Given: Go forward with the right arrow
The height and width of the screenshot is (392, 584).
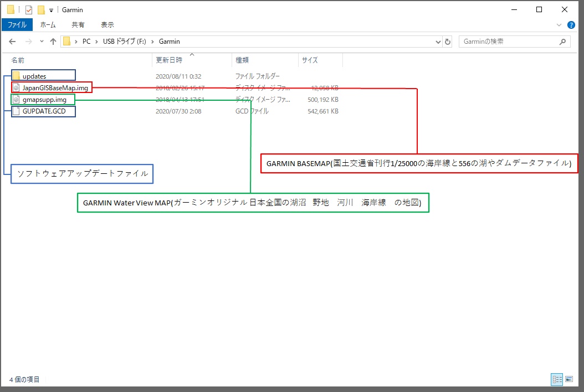Looking at the screenshot, I should point(28,42).
